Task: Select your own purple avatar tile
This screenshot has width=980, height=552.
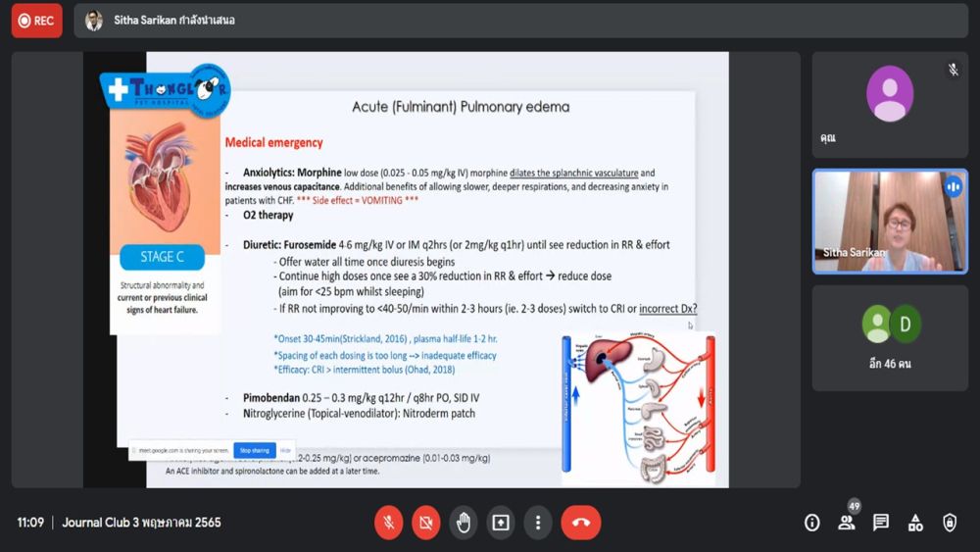Action: click(890, 104)
